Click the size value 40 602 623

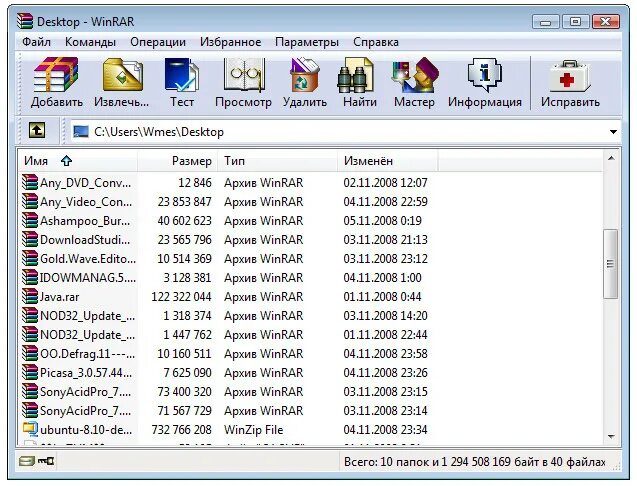(184, 221)
